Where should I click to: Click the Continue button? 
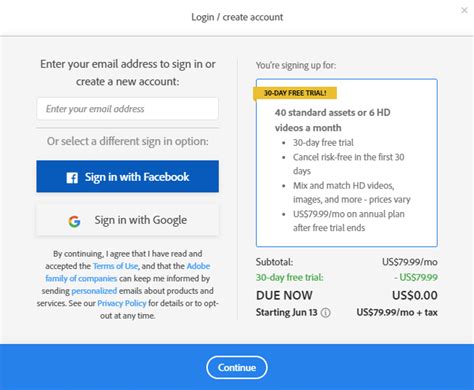pyautogui.click(x=237, y=367)
